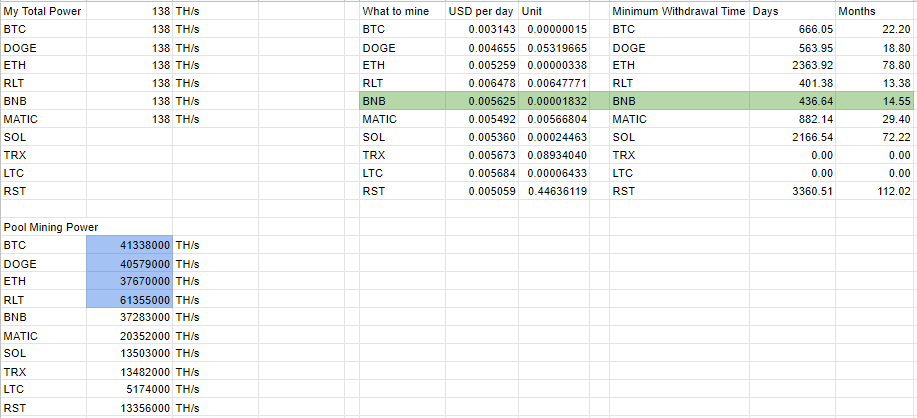Select ETH months value 78.80
This screenshot has height=418, width=917.
coord(876,65)
